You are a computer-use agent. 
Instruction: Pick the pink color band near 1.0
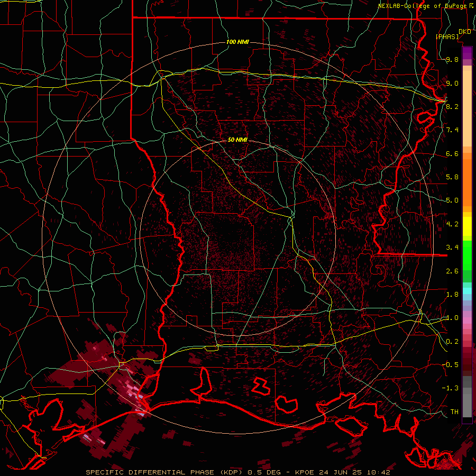467,321
